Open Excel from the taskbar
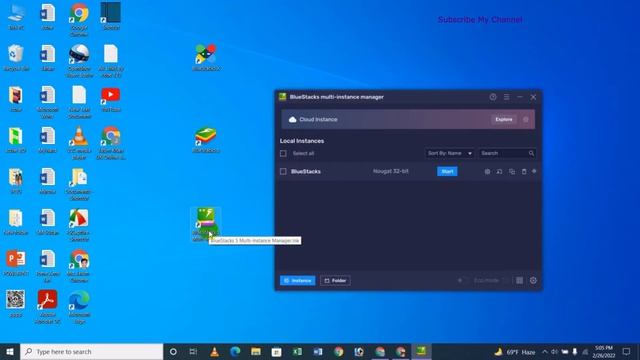This screenshot has height=360, width=640. point(297,351)
